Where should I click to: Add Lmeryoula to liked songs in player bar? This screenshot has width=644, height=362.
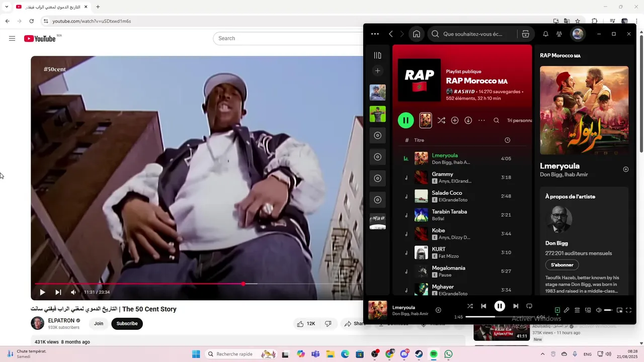click(x=438, y=310)
